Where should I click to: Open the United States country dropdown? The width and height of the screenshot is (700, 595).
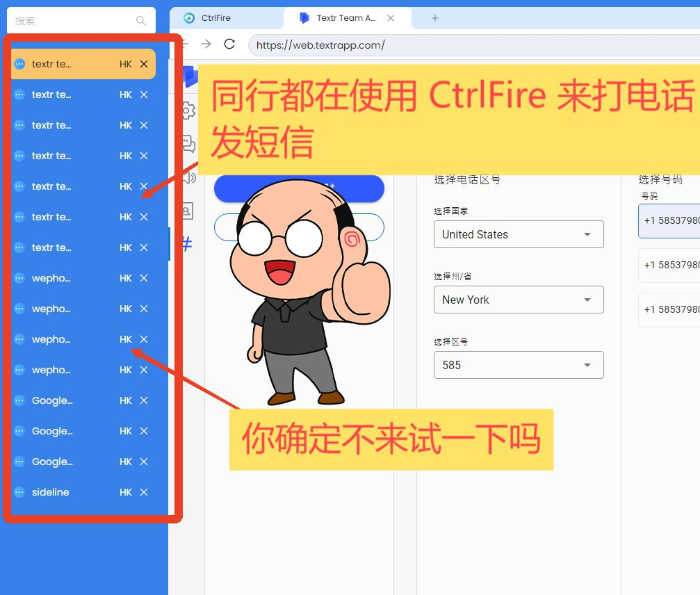pos(519,234)
